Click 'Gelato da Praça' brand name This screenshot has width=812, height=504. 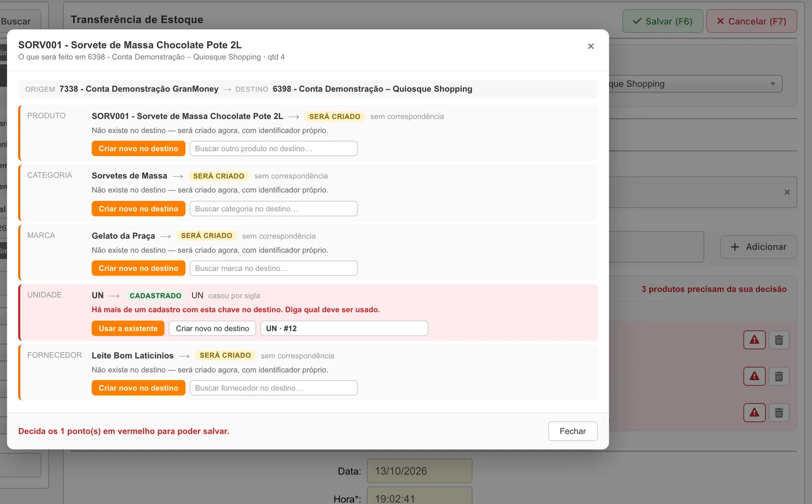tap(123, 236)
